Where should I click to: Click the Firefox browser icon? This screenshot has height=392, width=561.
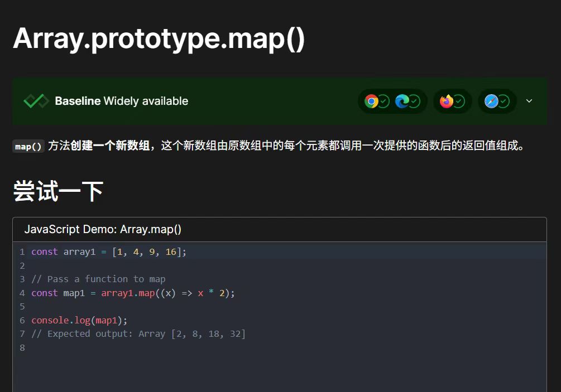446,101
